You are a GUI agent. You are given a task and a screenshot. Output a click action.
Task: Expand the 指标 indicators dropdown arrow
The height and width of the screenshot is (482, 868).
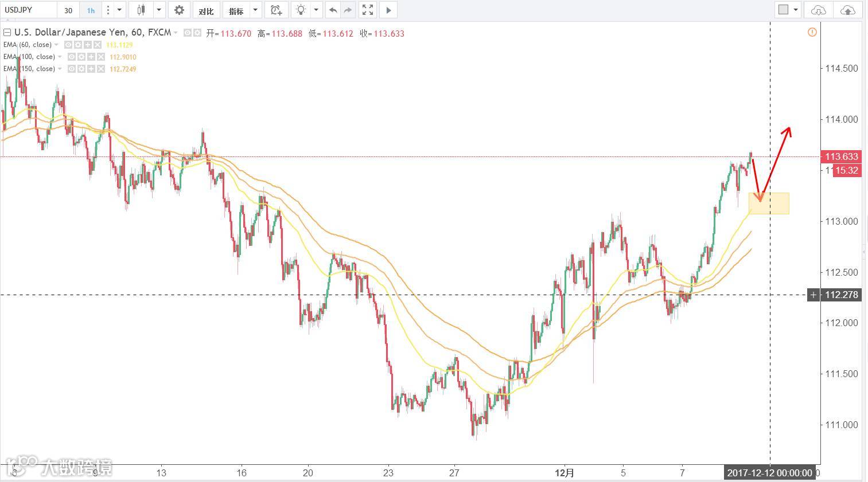256,10
